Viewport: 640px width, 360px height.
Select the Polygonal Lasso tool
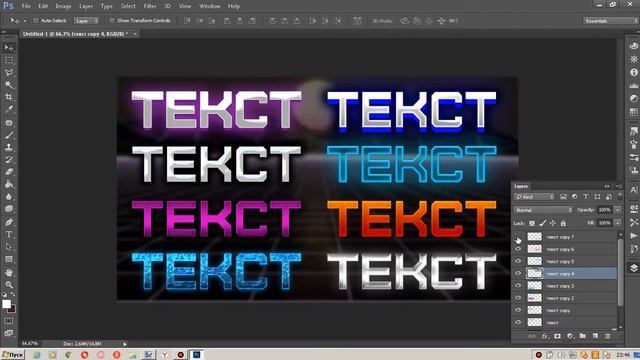(x=9, y=73)
